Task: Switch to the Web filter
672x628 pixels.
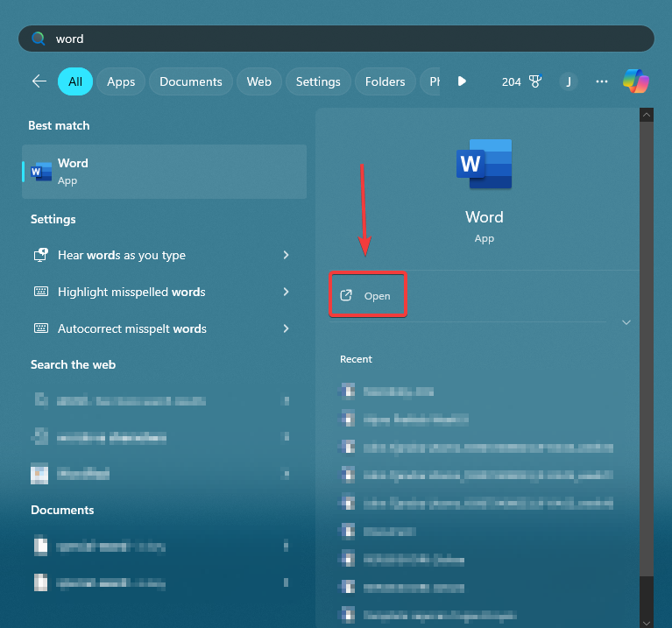Action: (x=258, y=81)
